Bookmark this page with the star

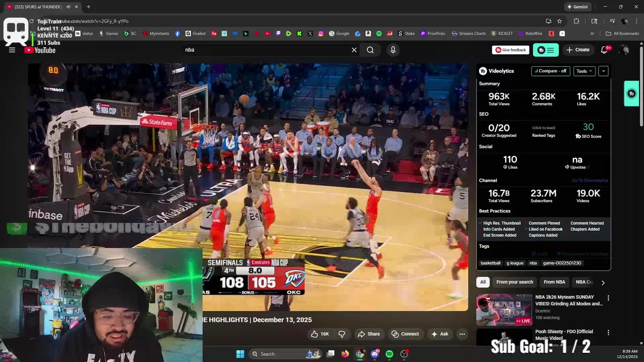[x=559, y=21]
